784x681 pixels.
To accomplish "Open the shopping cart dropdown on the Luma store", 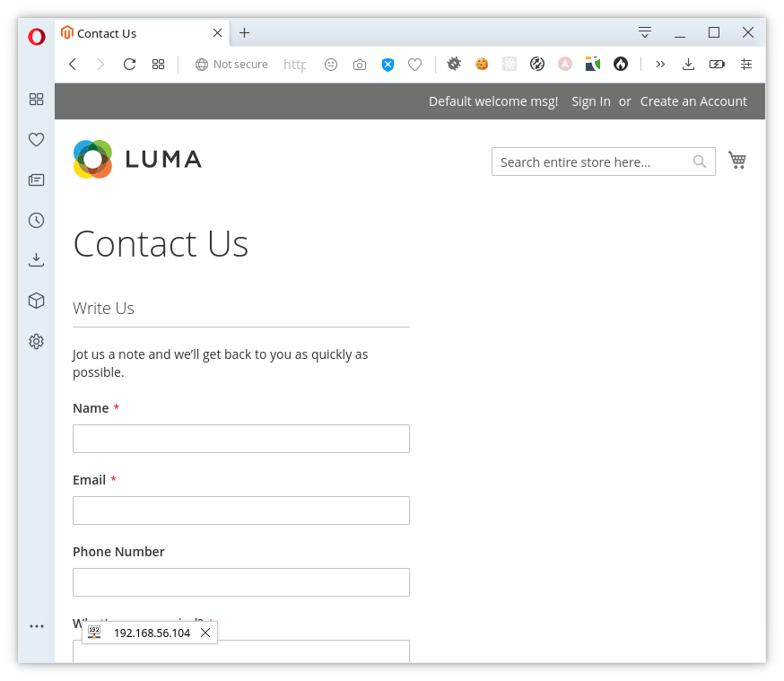I will point(737,160).
